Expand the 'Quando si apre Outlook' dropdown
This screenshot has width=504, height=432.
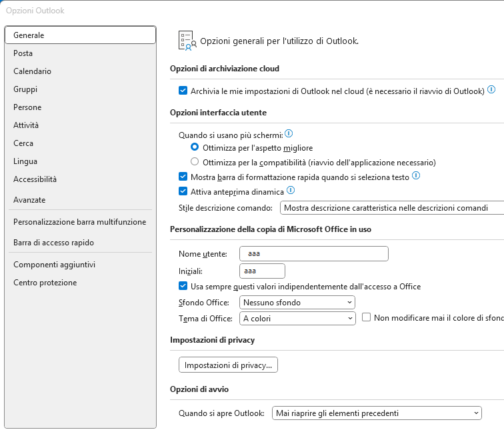[377, 413]
